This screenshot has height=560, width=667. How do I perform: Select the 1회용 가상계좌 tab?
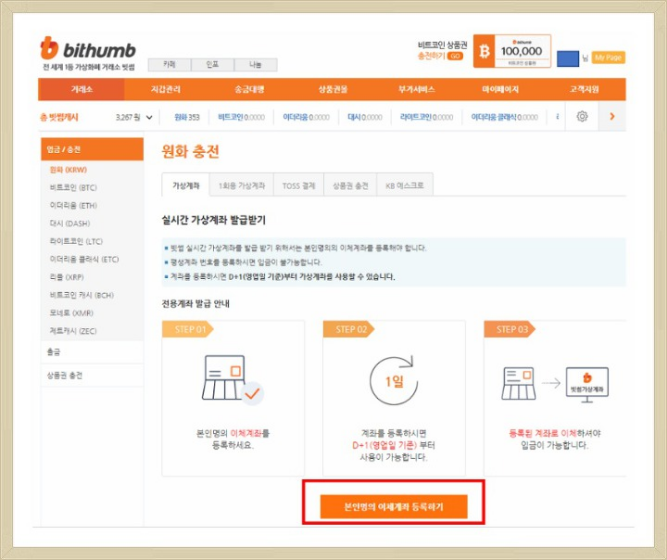[x=242, y=186]
